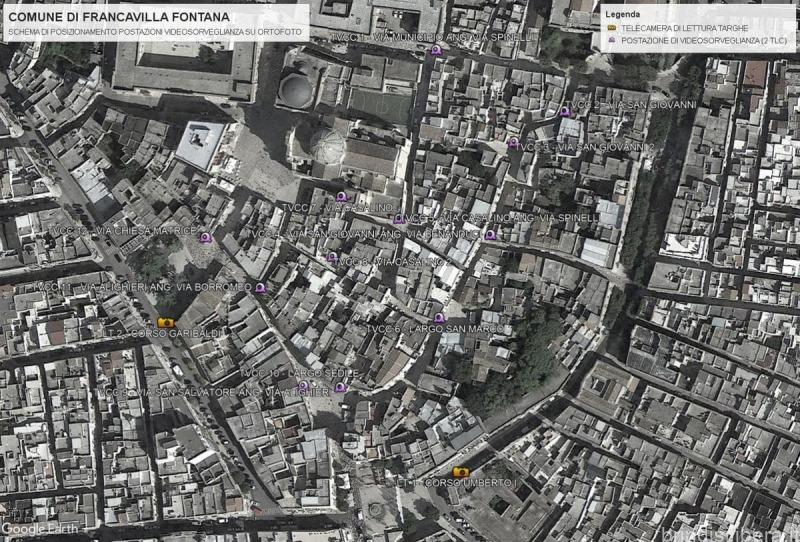Viewport: 800px width, 542px height.
Task: Open the Via Casalino ang. Via Spinelli marker
Action: tap(399, 219)
